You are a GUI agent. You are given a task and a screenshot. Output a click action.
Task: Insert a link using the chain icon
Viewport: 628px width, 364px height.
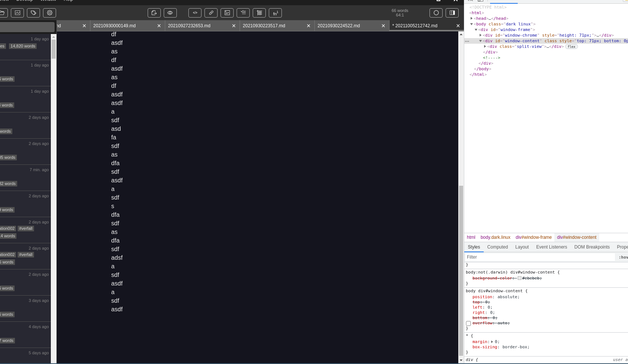[211, 13]
